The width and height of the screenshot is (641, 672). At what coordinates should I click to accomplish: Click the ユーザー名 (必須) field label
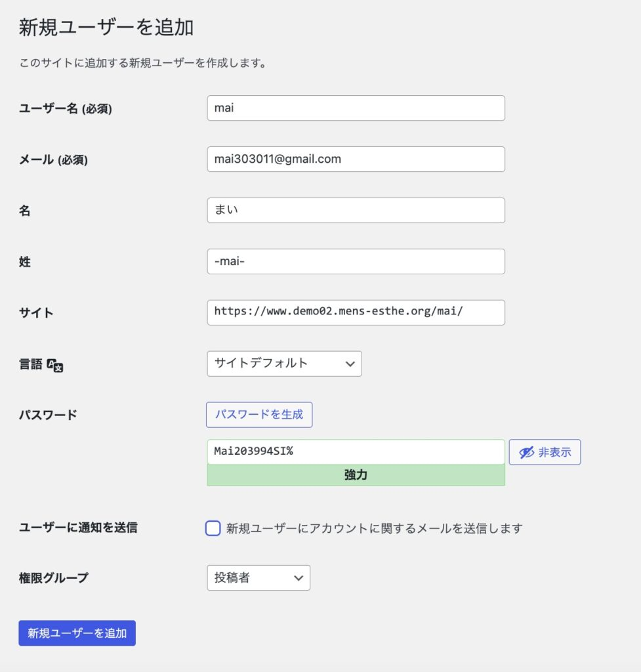point(65,109)
